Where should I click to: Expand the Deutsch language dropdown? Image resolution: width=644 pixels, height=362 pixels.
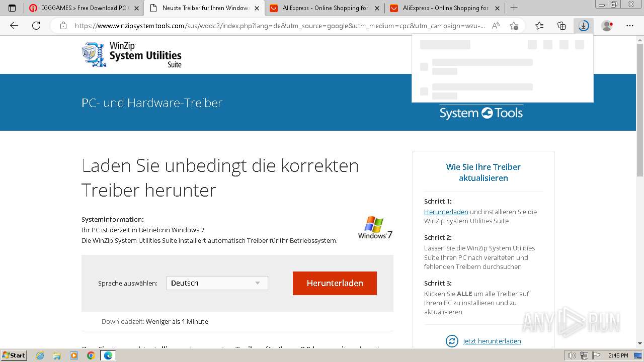[217, 283]
